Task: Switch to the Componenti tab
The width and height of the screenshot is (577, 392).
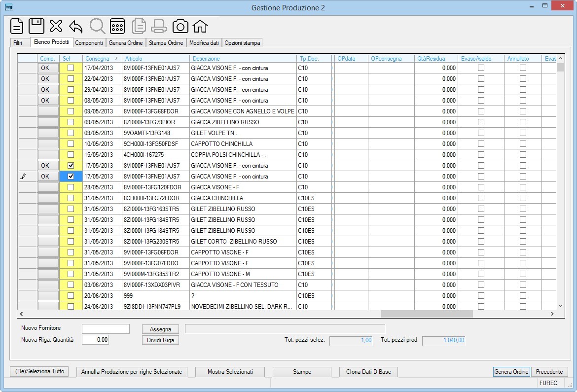Action: [89, 43]
